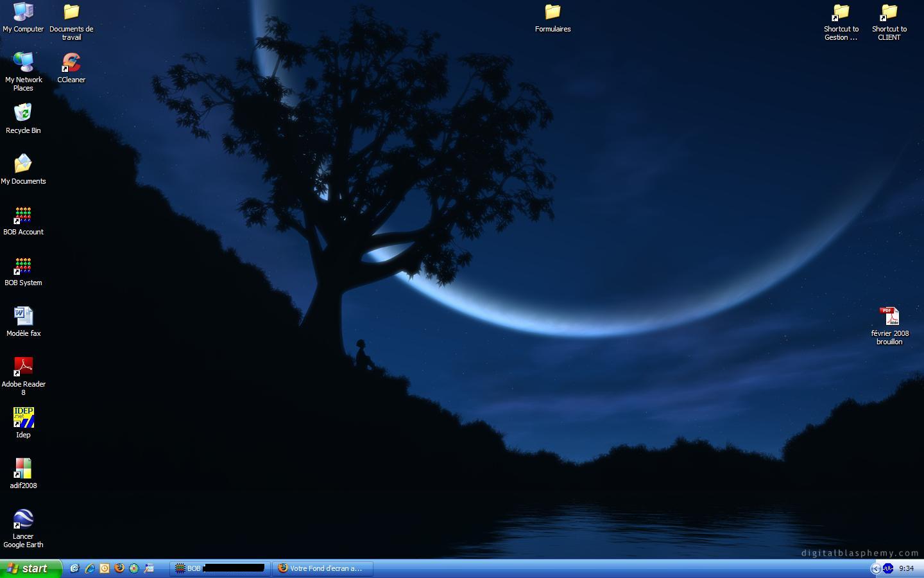Screen dimensions: 924x578
Task: Select the My Computer desktop icon
Action: point(23,17)
